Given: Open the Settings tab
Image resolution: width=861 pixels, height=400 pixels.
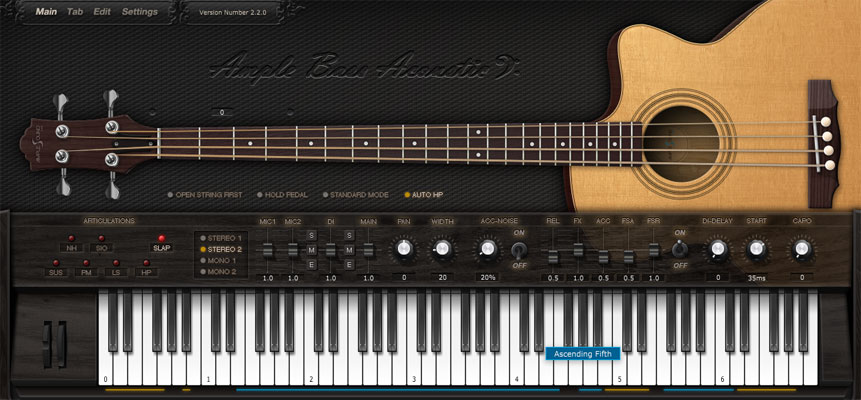Looking at the screenshot, I should point(139,12).
